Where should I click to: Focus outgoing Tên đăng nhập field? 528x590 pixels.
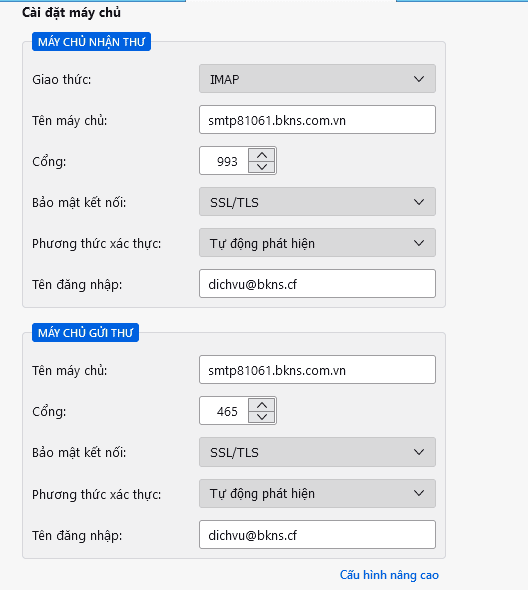pyautogui.click(x=317, y=534)
